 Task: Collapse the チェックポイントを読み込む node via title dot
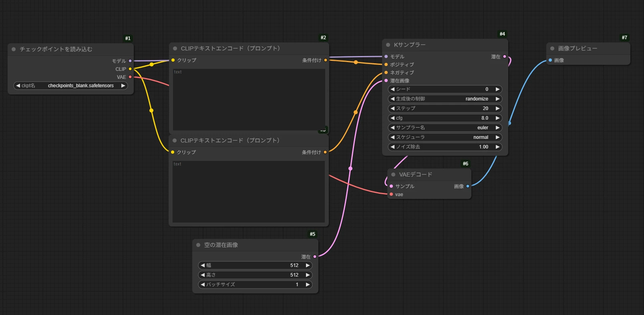click(x=14, y=49)
